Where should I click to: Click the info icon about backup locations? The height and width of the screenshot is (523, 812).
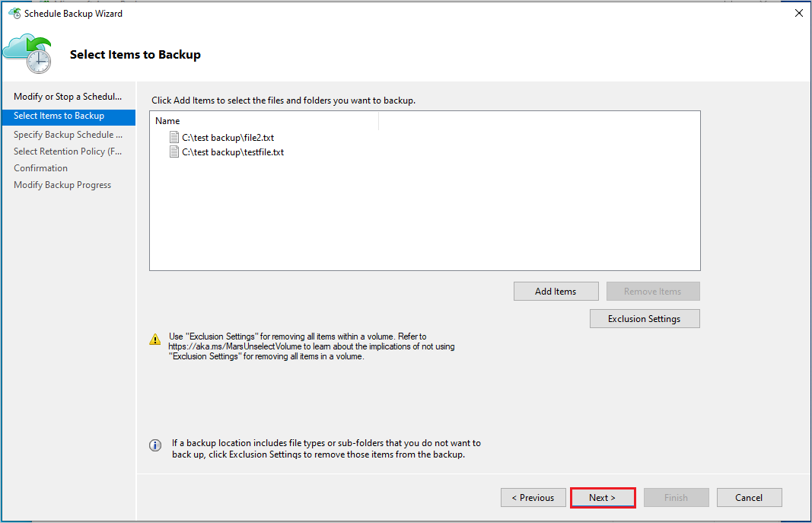point(155,445)
